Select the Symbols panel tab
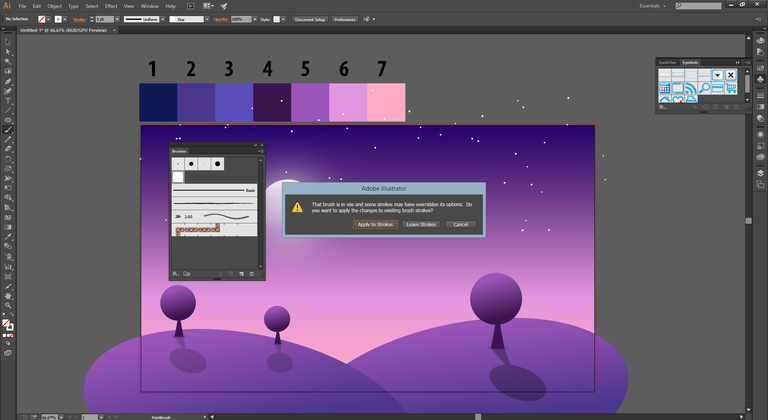The image size is (768, 420). (690, 62)
